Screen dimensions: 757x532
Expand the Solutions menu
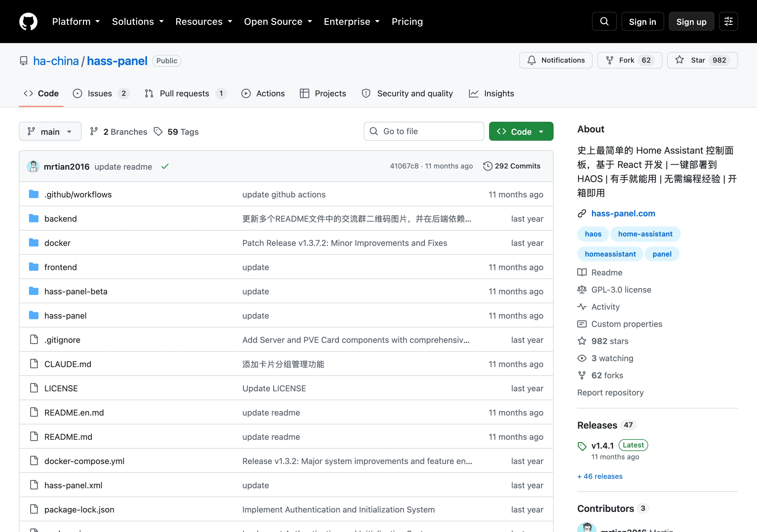138,21
